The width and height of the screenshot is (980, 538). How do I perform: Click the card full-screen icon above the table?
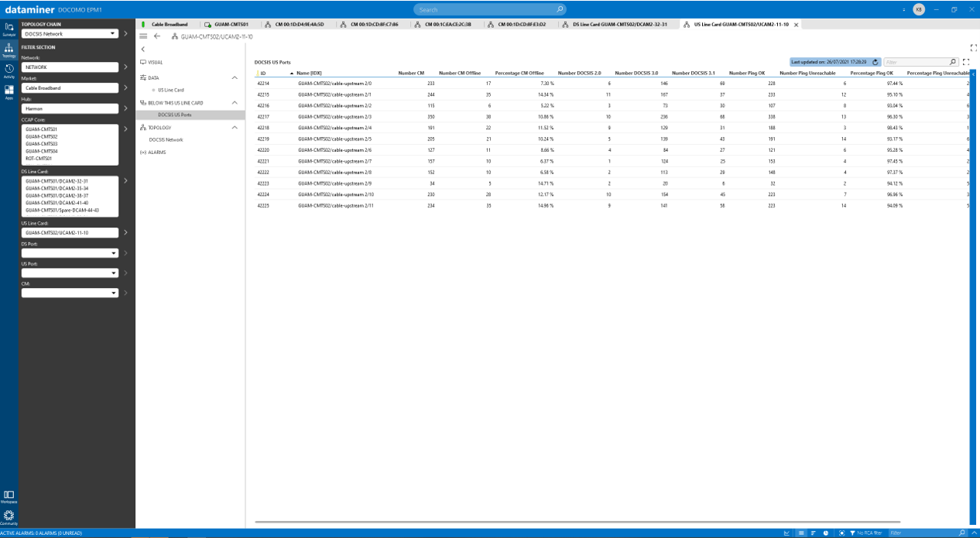[x=973, y=47]
